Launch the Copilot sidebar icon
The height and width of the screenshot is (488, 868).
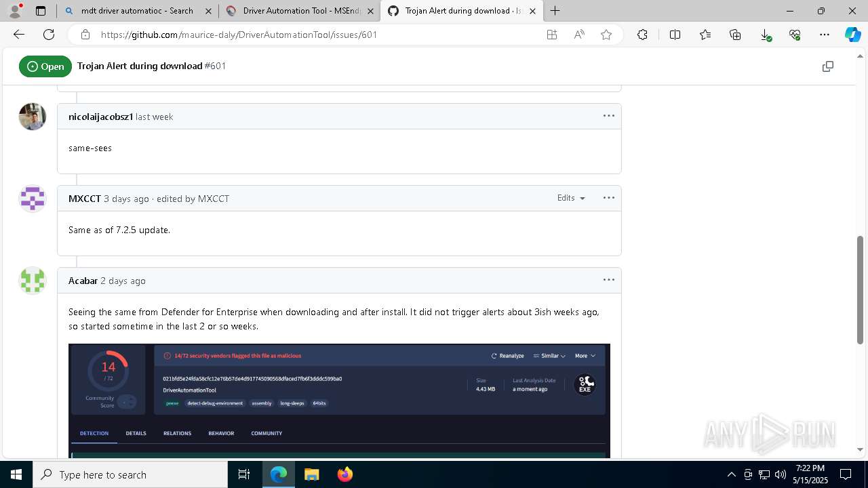pos(852,35)
